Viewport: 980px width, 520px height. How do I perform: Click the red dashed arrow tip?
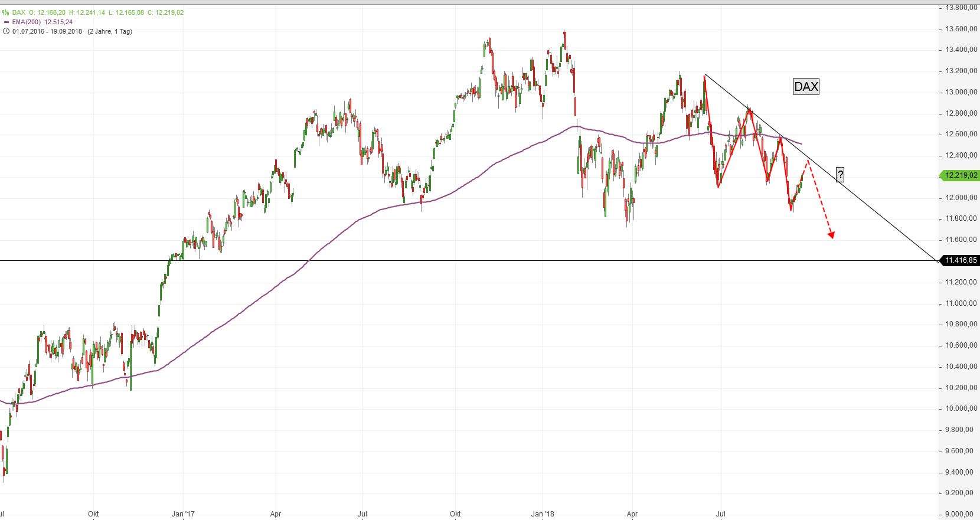click(831, 236)
